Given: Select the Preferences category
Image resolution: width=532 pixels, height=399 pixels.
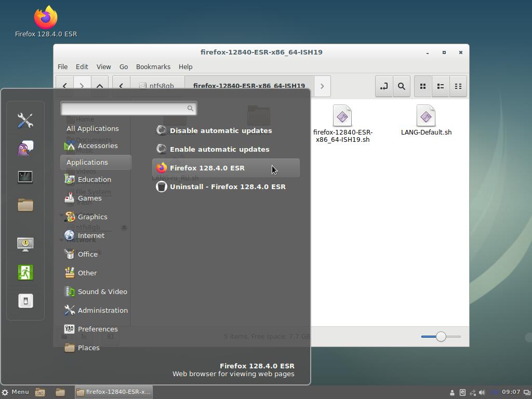Looking at the screenshot, I should click(96, 329).
